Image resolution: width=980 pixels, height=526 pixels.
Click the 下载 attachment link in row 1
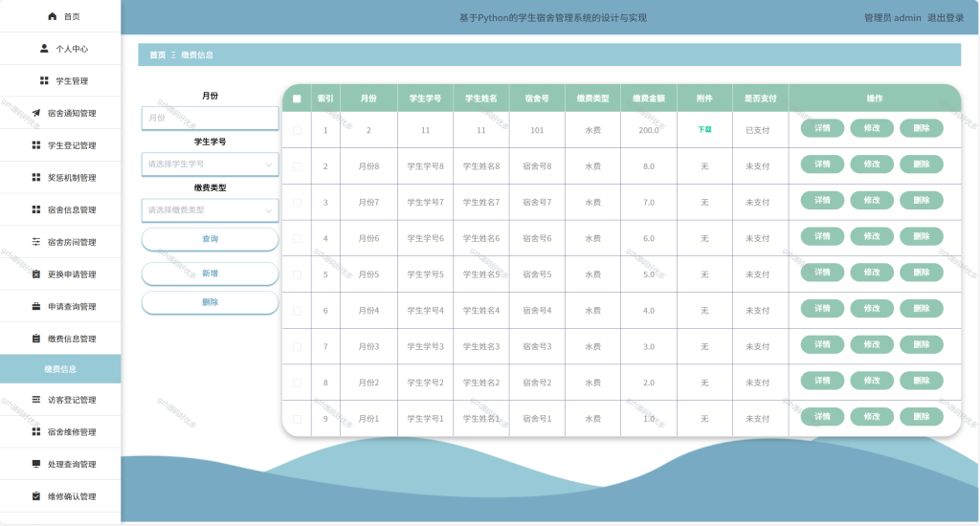704,129
